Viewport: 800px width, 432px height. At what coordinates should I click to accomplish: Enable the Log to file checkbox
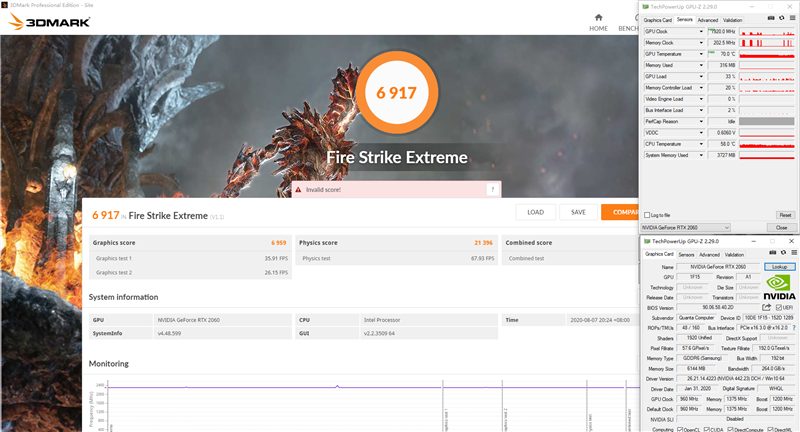(x=647, y=215)
